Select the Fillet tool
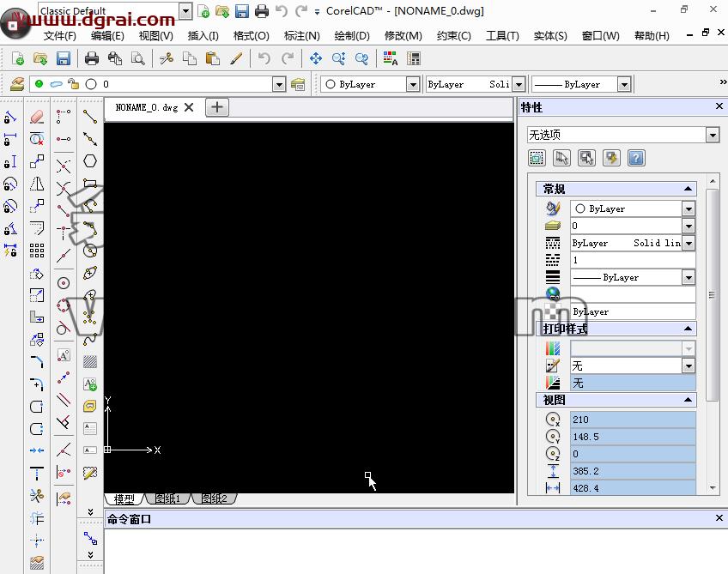The width and height of the screenshot is (728, 574). (x=37, y=384)
